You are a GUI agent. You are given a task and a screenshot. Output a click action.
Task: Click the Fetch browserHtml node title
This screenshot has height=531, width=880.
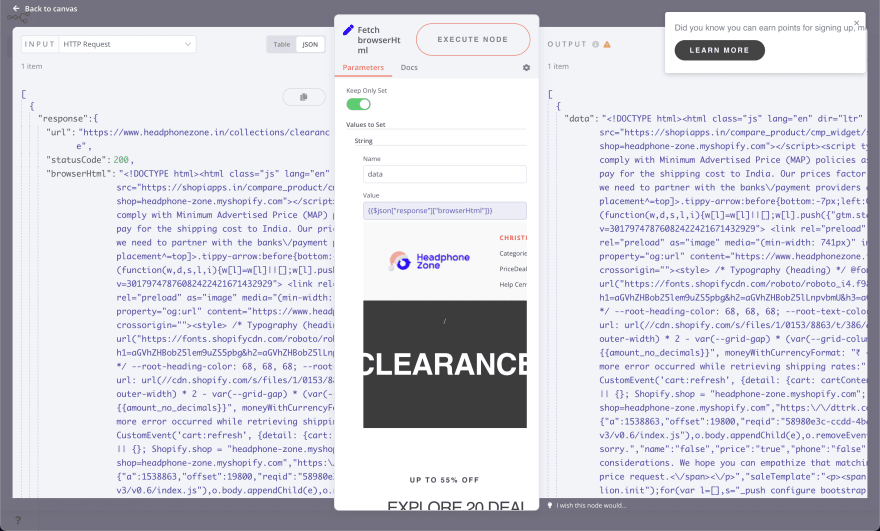pyautogui.click(x=379, y=40)
